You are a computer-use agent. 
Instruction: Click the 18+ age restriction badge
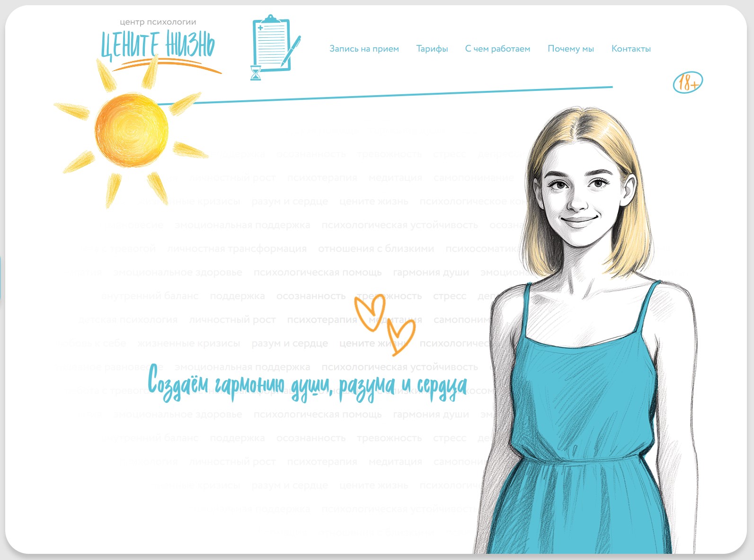coord(687,82)
